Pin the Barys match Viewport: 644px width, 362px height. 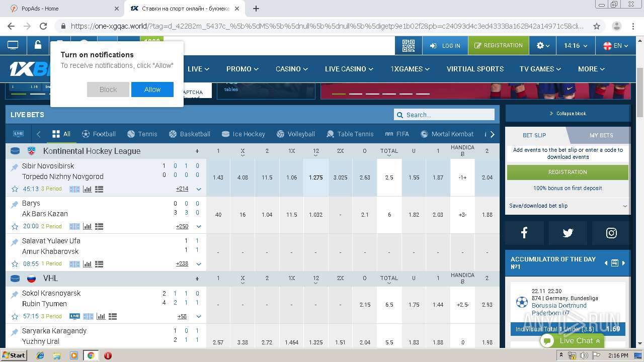pos(15,204)
